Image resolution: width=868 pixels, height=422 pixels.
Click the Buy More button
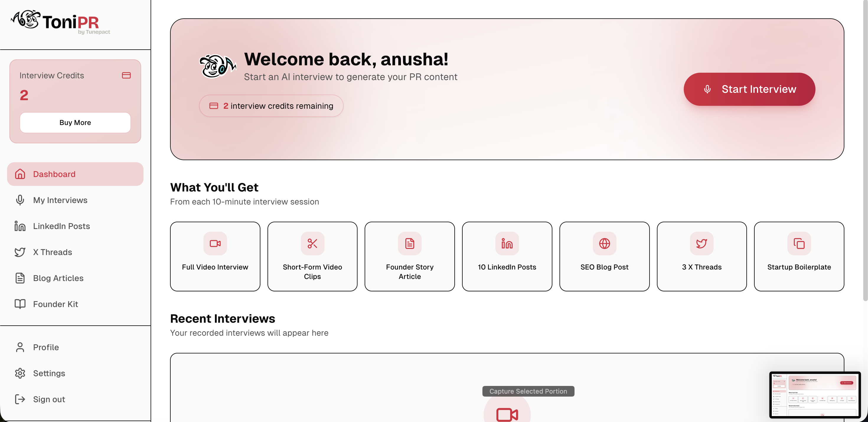point(75,122)
